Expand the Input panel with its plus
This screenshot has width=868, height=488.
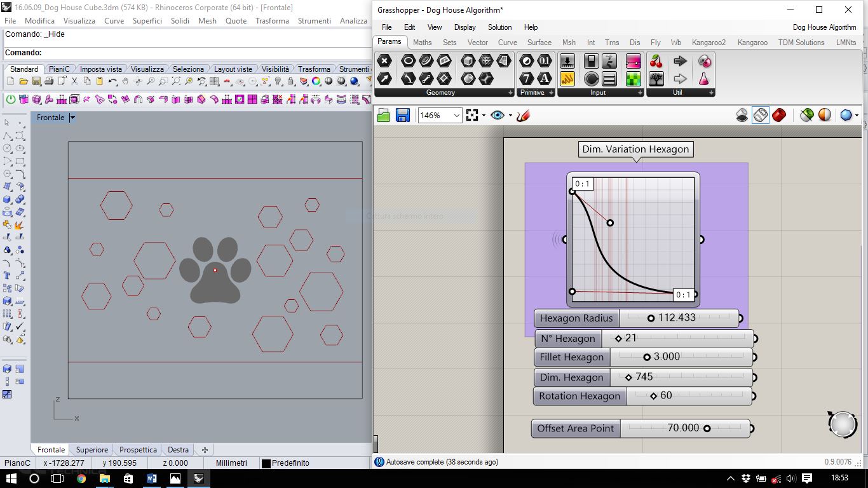(x=640, y=93)
